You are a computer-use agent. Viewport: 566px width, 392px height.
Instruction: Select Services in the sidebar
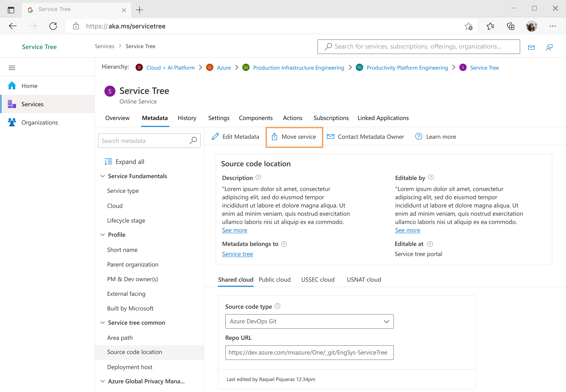click(47, 104)
